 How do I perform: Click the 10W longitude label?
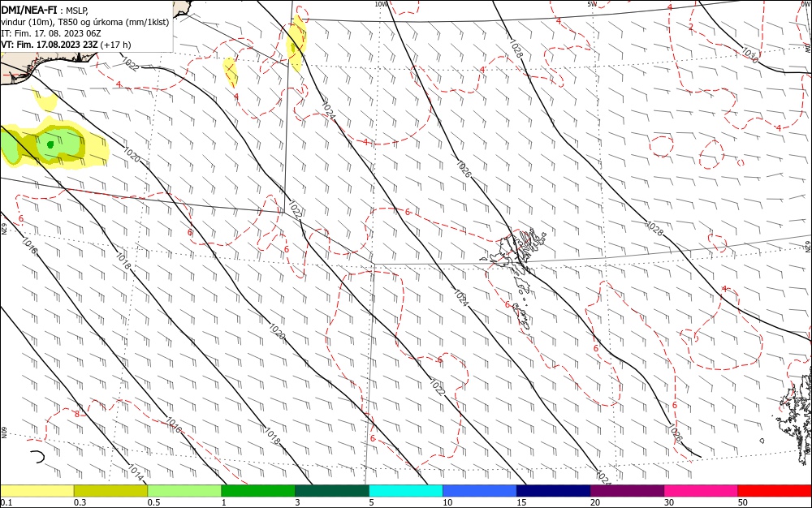tap(381, 4)
